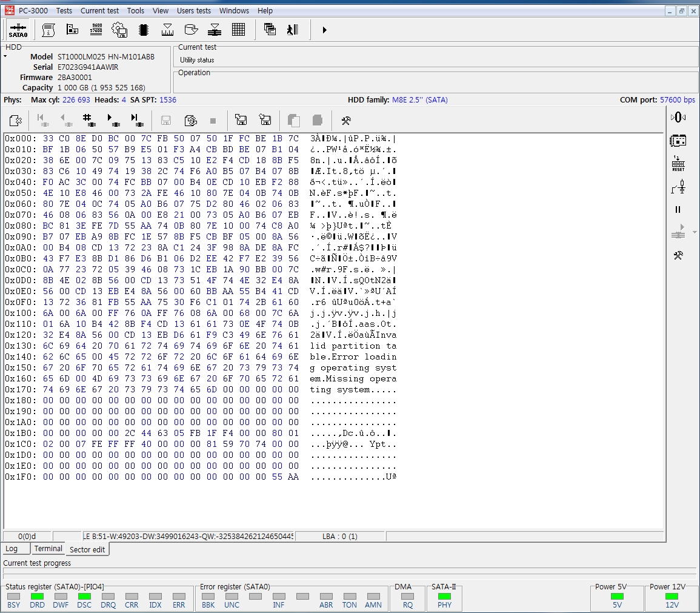The width and height of the screenshot is (700, 613).
Task: Click the circuit board icon in right sidebar
Action: pyautogui.click(x=678, y=141)
